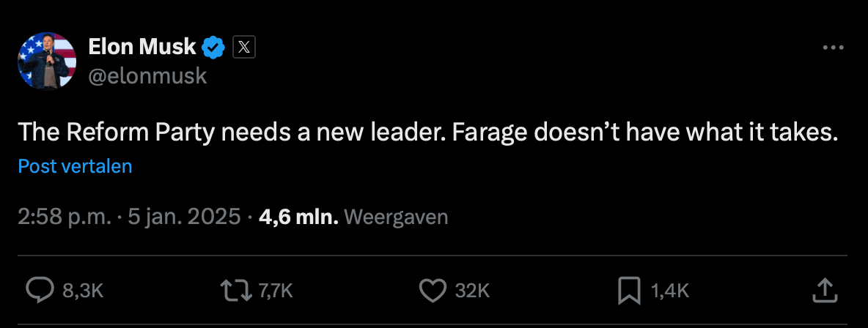Click the 1,4K bookmarks count
The width and height of the screenshot is (868, 328).
pos(669,291)
